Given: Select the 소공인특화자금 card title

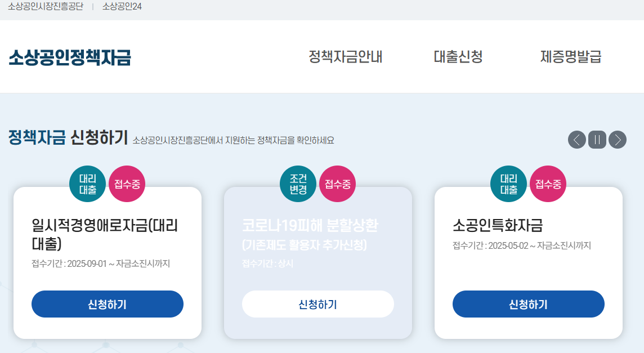Looking at the screenshot, I should click(x=498, y=226).
